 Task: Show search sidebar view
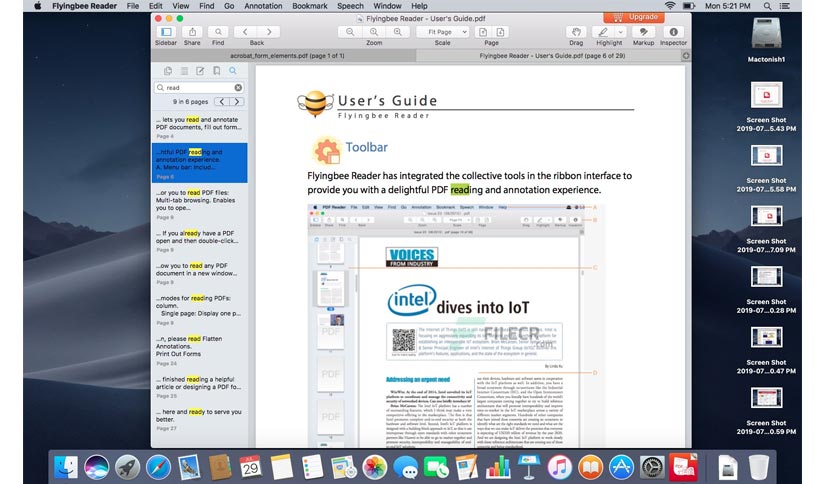click(x=233, y=70)
